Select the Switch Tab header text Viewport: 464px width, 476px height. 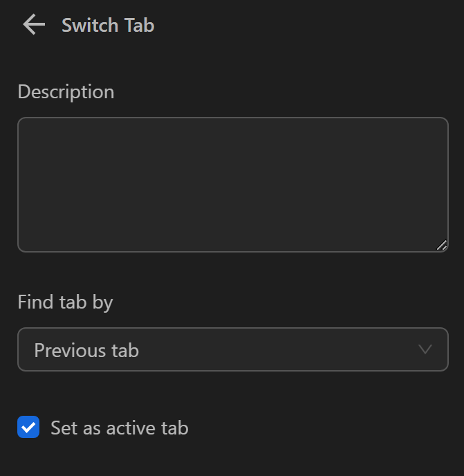(x=108, y=26)
